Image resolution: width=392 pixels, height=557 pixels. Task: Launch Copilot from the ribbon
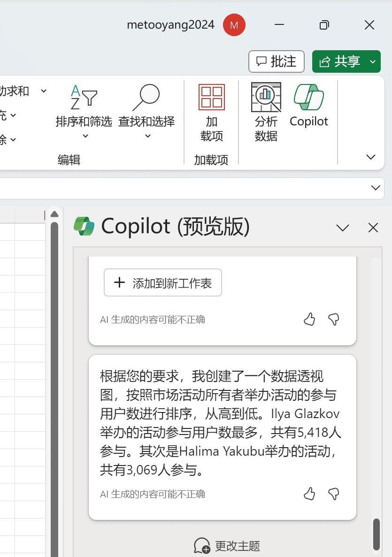(308, 106)
